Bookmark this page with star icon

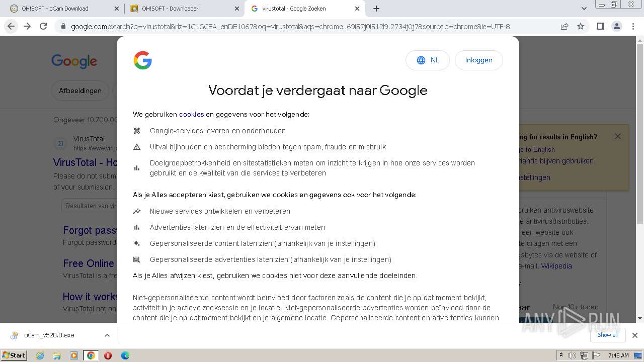pos(581,26)
